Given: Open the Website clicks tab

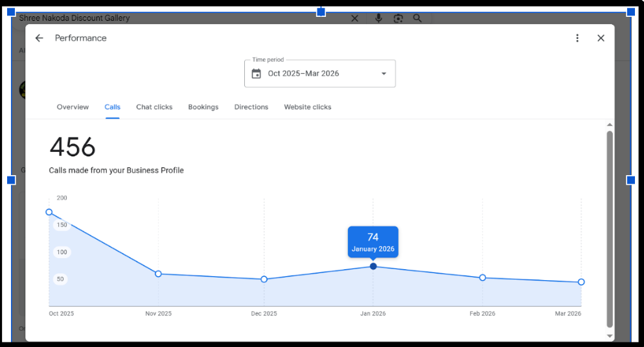Looking at the screenshot, I should 307,107.
